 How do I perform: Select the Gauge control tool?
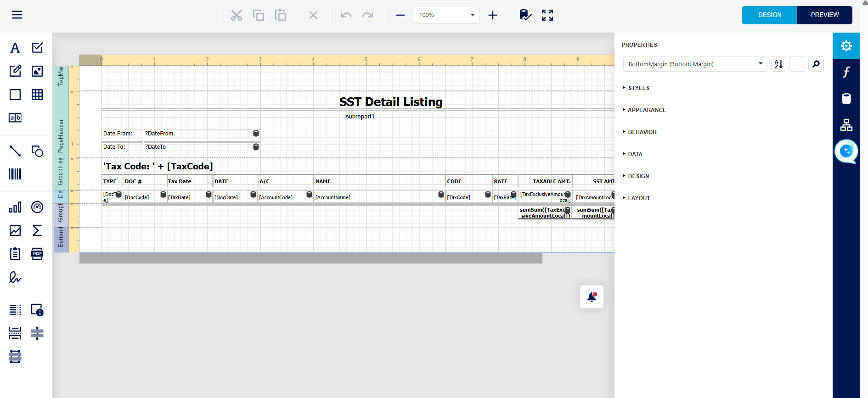click(37, 207)
